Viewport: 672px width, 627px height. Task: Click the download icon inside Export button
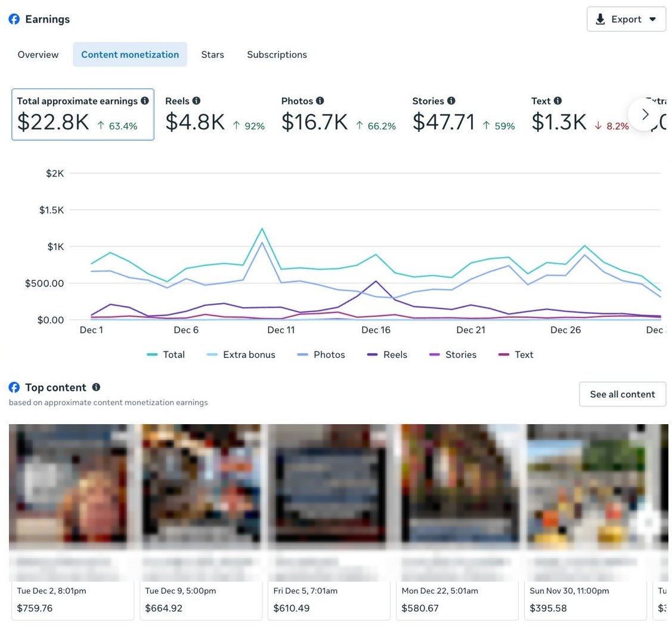(600, 18)
